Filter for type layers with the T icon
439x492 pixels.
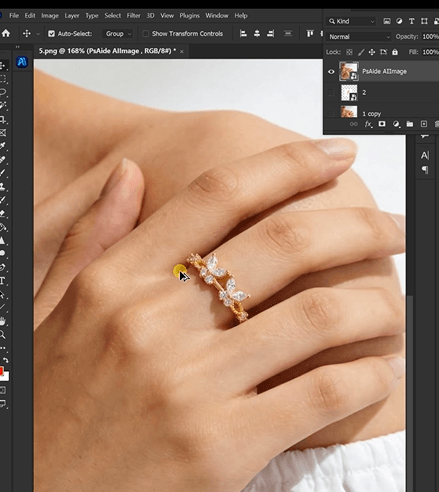coord(412,21)
